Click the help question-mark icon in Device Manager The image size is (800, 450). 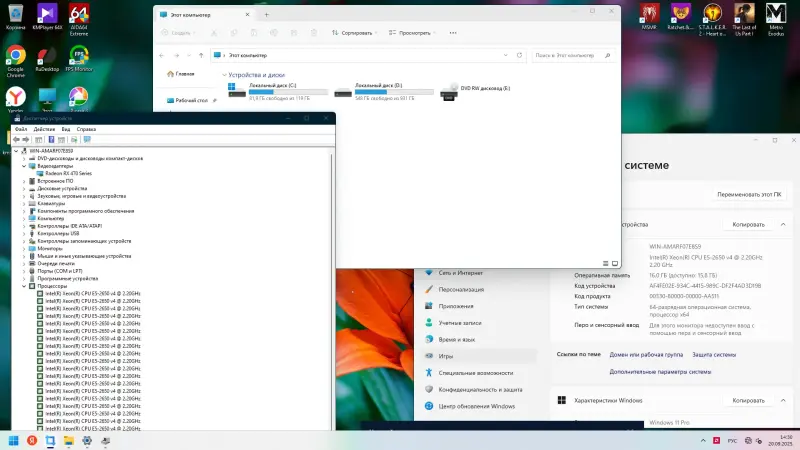(51, 139)
